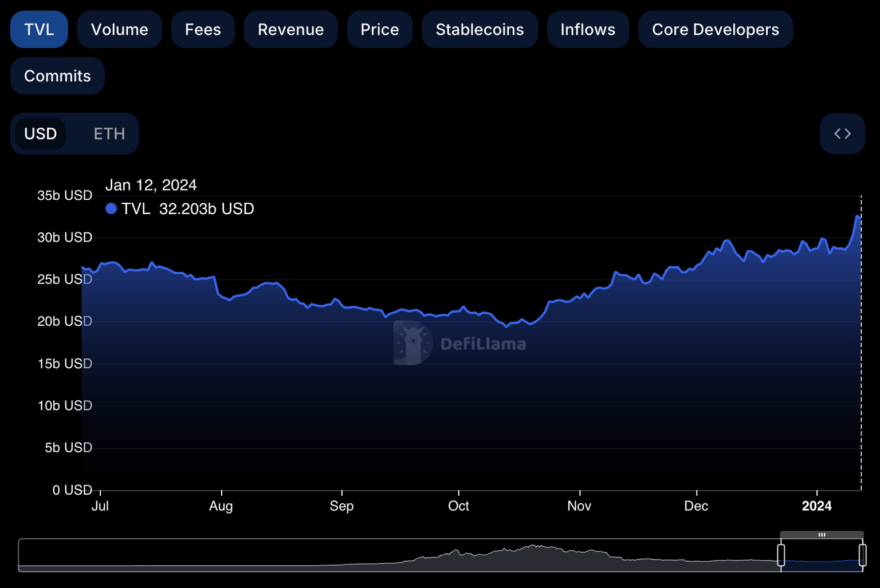Image resolution: width=880 pixels, height=588 pixels.
Task: Open the Commits section
Action: pyautogui.click(x=57, y=76)
